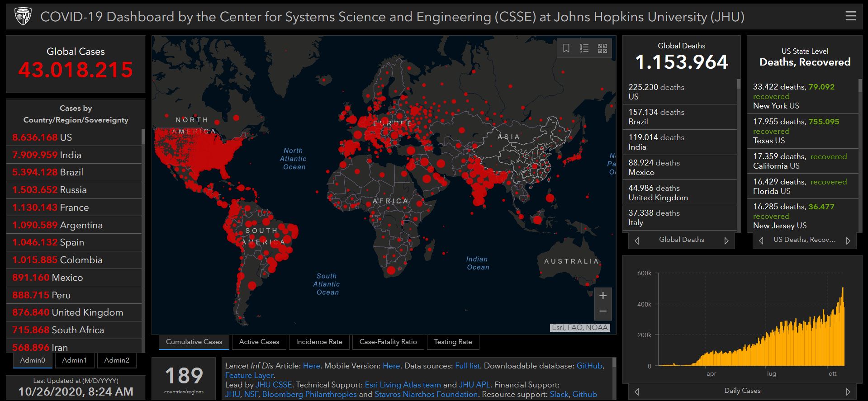Select Russia row in cases list
Screen dimensions: 868x401
click(x=74, y=190)
